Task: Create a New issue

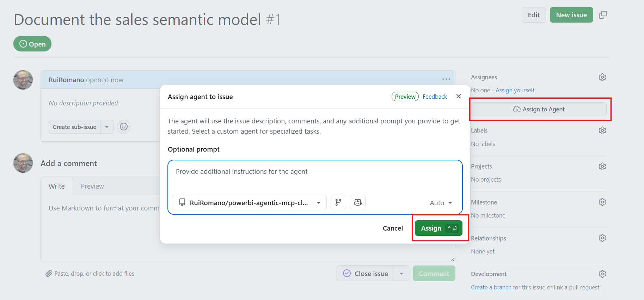Action: pos(571,15)
